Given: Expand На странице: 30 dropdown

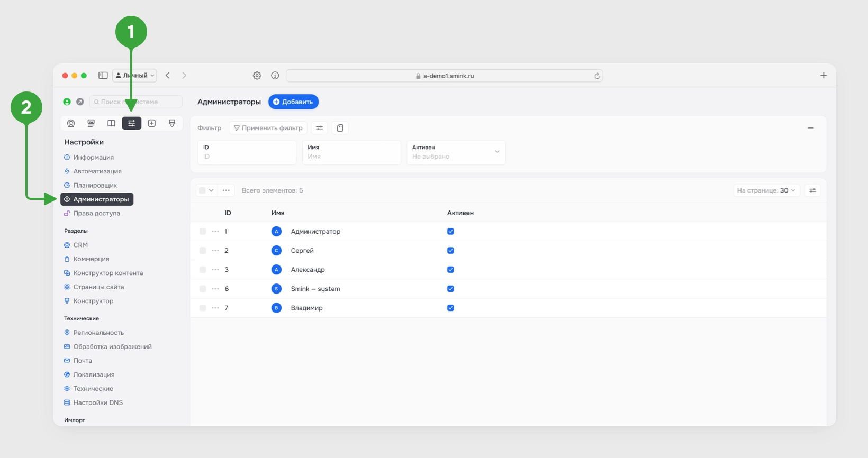Looking at the screenshot, I should 766,190.
